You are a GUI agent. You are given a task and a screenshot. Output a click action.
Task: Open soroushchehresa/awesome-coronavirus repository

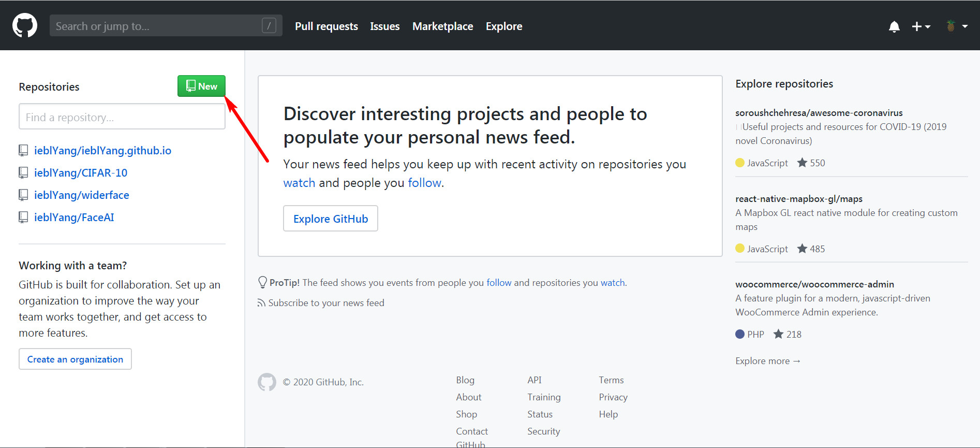(x=819, y=113)
